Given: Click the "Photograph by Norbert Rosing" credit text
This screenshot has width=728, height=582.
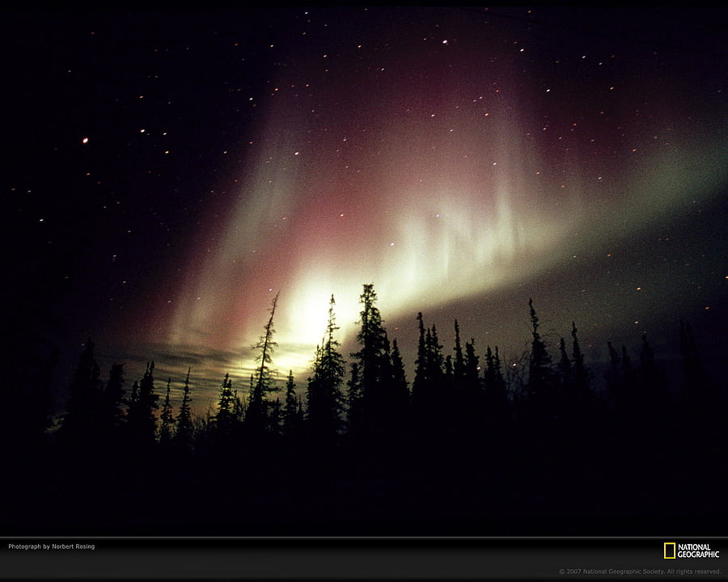Looking at the screenshot, I should tap(52, 546).
